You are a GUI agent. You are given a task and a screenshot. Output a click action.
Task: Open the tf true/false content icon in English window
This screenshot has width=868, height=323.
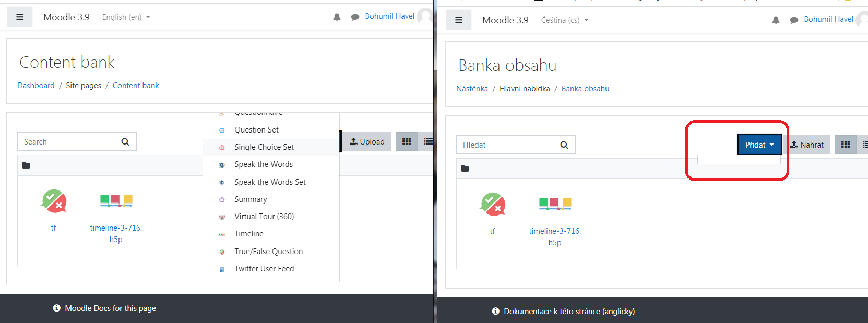point(54,201)
